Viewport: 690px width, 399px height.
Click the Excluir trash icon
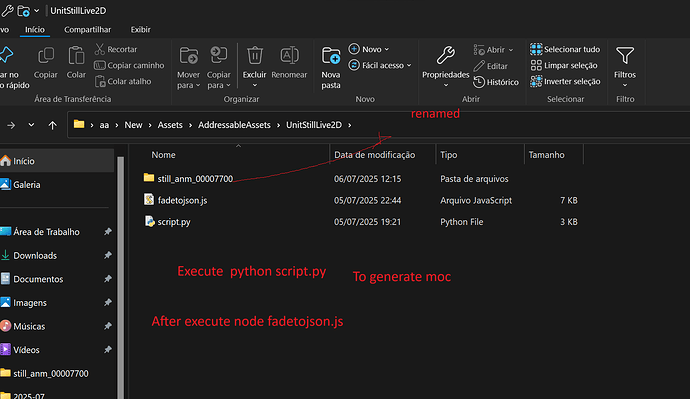coord(255,56)
